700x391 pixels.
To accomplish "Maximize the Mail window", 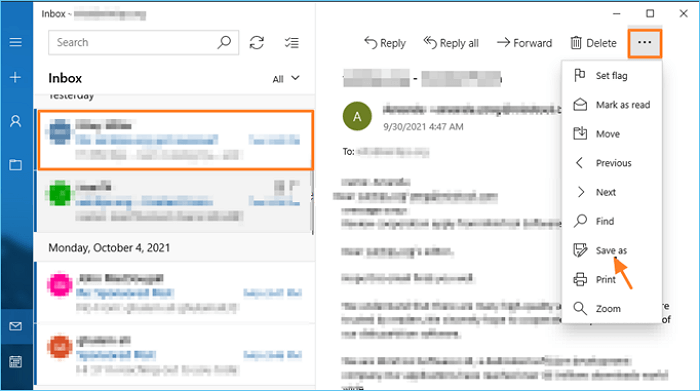I will 650,13.
